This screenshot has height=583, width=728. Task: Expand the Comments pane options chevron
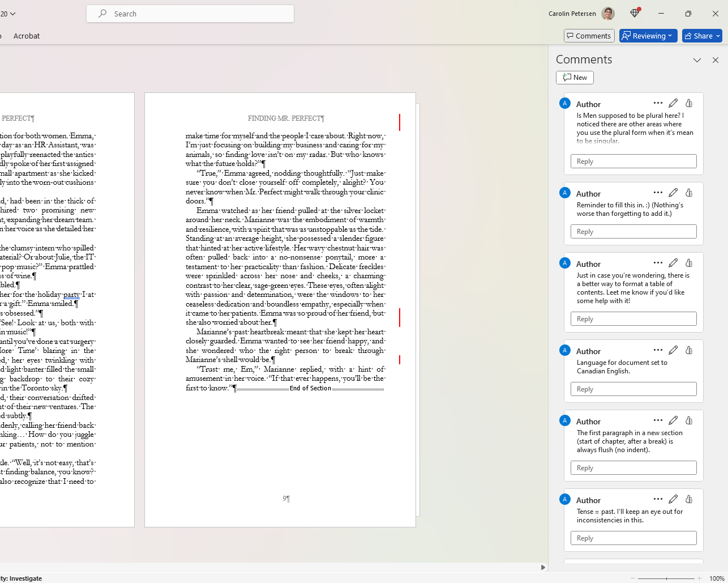[697, 60]
